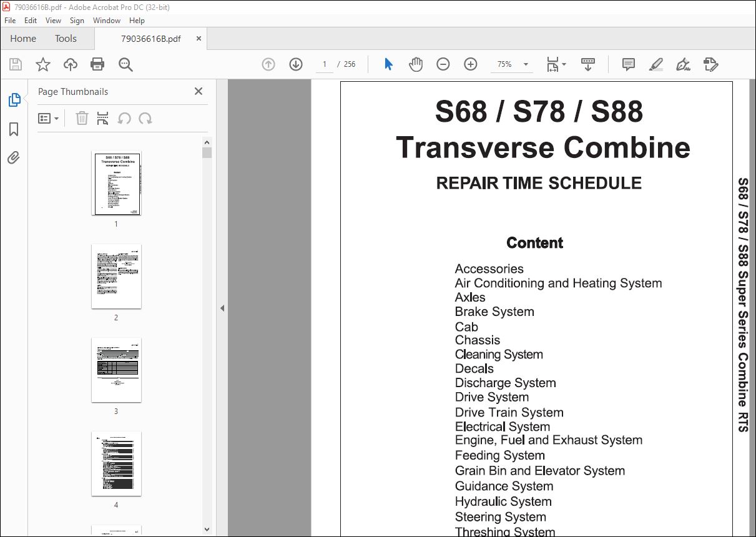Click 'Engine, Fuel and Exhaust System' entry
The width and height of the screenshot is (756, 537).
(x=548, y=440)
